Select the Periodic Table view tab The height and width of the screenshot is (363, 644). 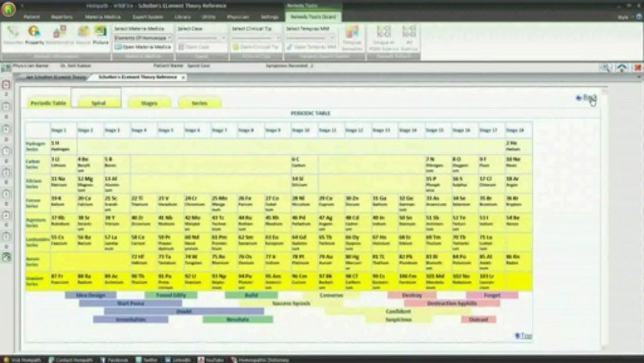(48, 103)
